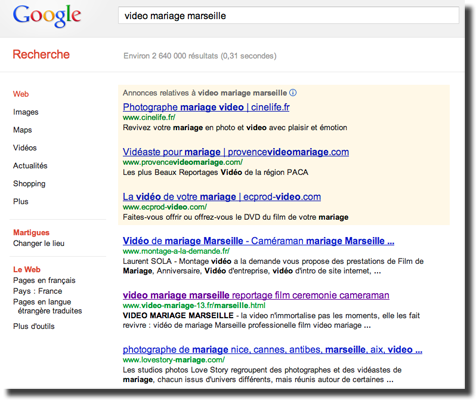Click www.video-mariage-13.fr/marseille.html URL text
476x400 pixels.
(194, 305)
